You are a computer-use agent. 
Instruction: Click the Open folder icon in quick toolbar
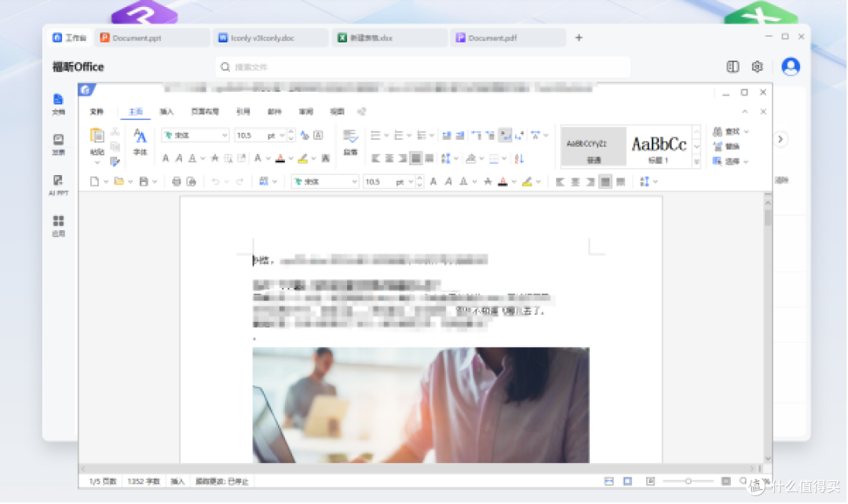(119, 181)
